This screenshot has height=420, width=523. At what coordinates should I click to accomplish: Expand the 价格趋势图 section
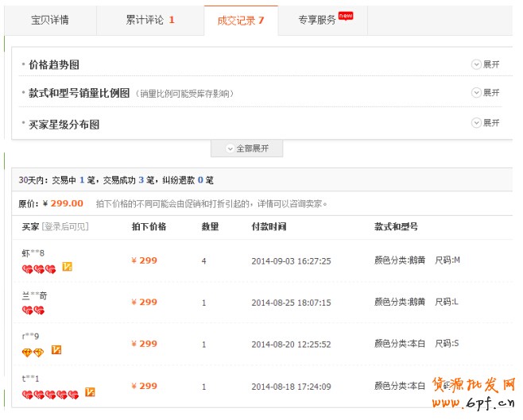pos(486,65)
